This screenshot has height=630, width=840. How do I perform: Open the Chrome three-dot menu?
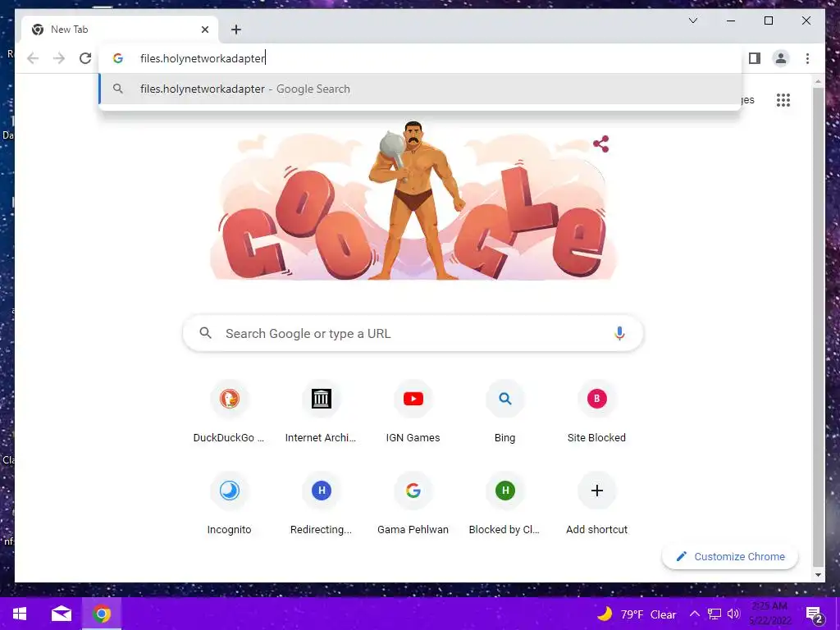(807, 58)
